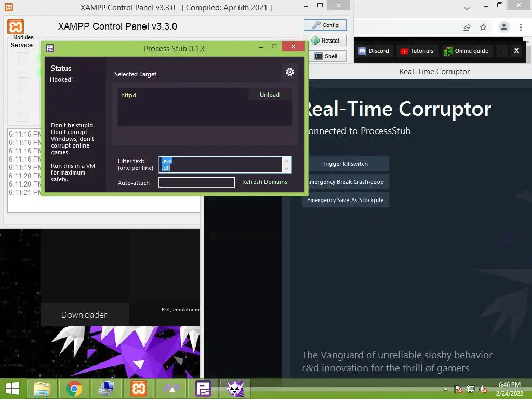This screenshot has width=532, height=399.
Task: Click the XAMPP logo in the control panel
Action: tap(16, 26)
